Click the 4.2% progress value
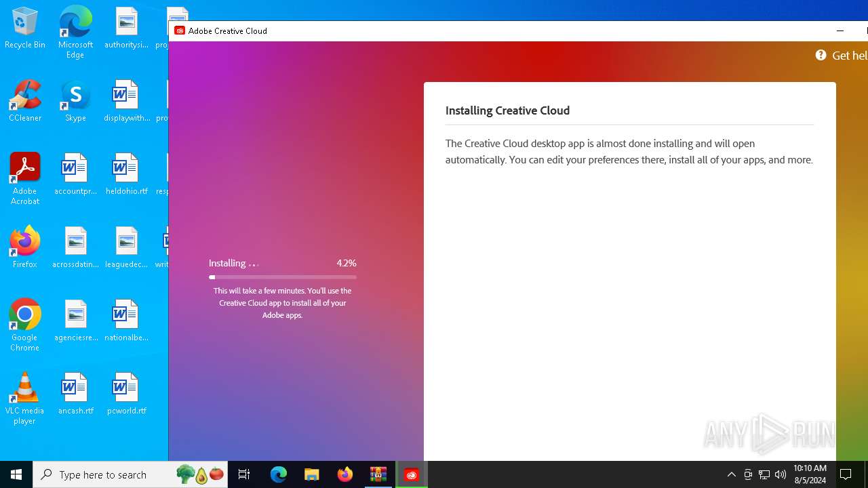 [x=347, y=263]
